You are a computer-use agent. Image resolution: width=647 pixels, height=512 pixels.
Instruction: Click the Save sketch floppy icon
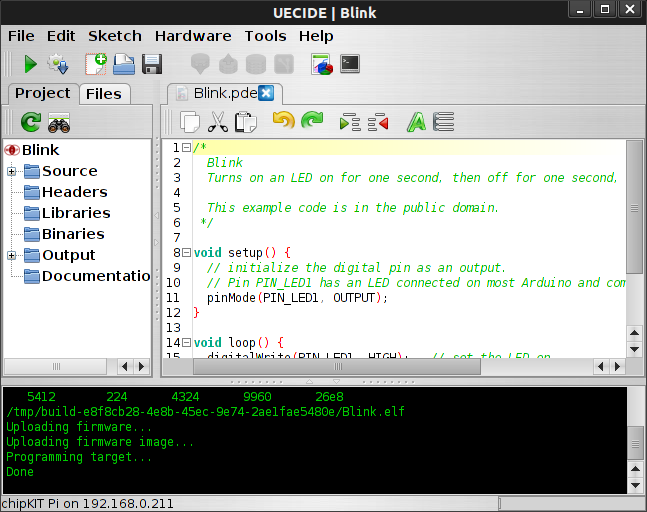coord(152,65)
